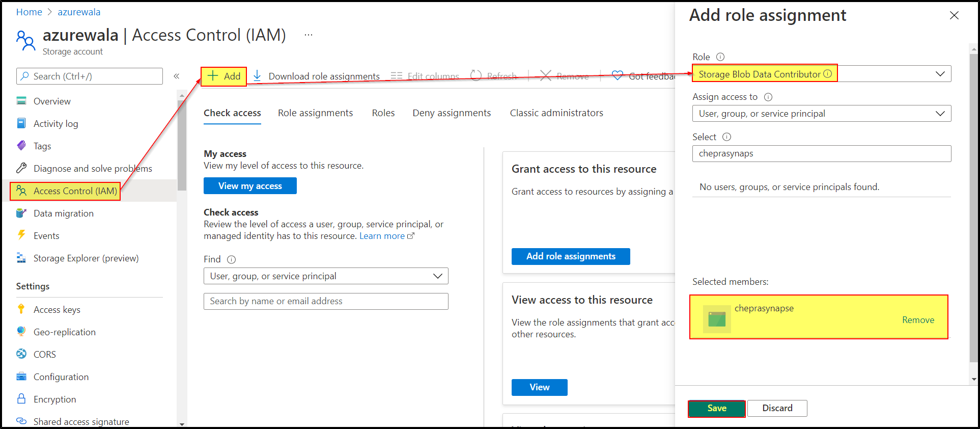Click Edit columns in the toolbar
This screenshot has width=980, height=429.
coord(425,76)
